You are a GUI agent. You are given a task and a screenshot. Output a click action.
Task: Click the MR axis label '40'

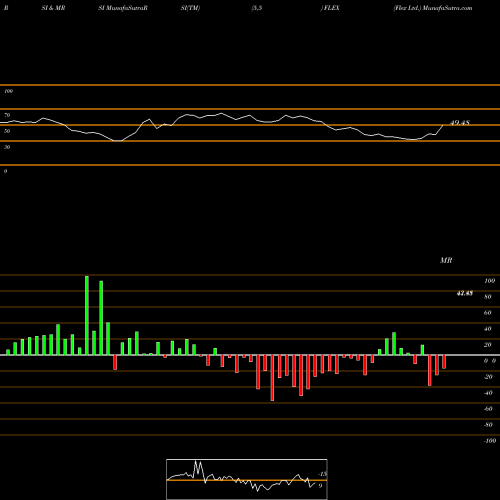pyautogui.click(x=488, y=329)
